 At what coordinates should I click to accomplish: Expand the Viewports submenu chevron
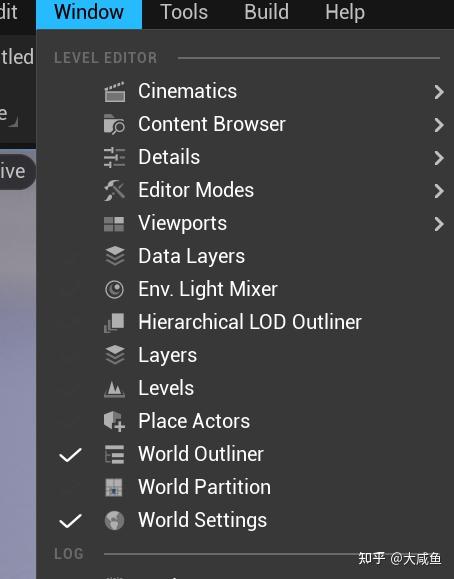pos(439,224)
